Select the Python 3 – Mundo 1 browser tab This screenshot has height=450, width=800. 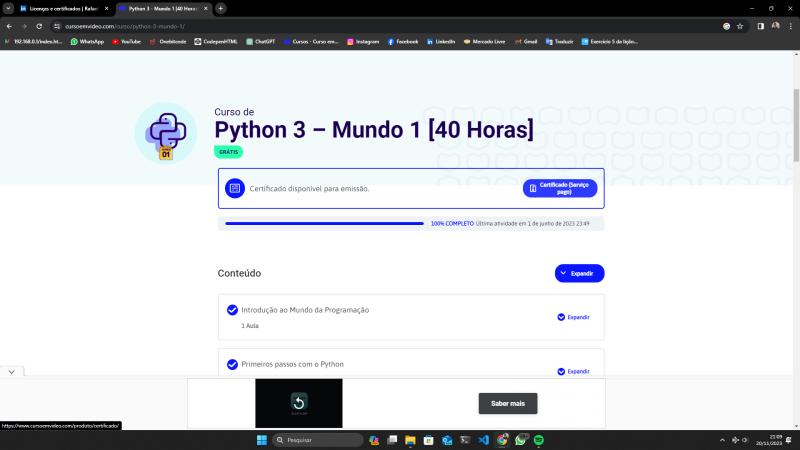[163, 9]
